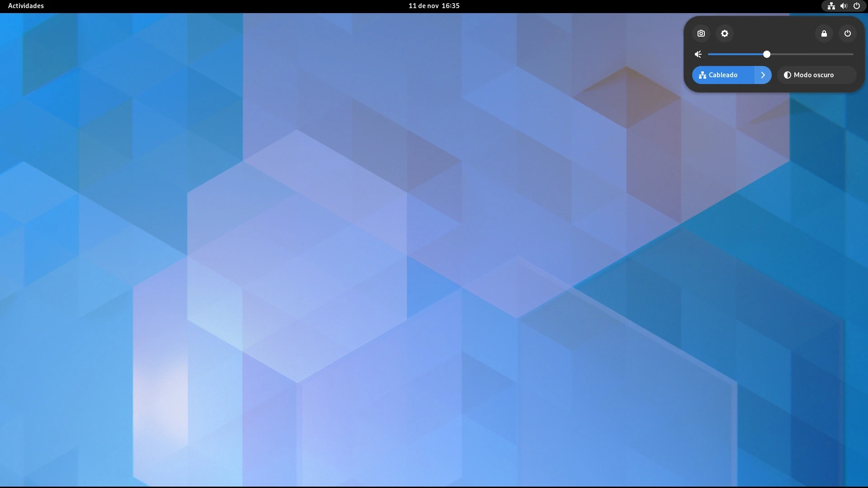868x488 pixels.
Task: Click the speaker volume icon in top bar
Action: click(844, 6)
